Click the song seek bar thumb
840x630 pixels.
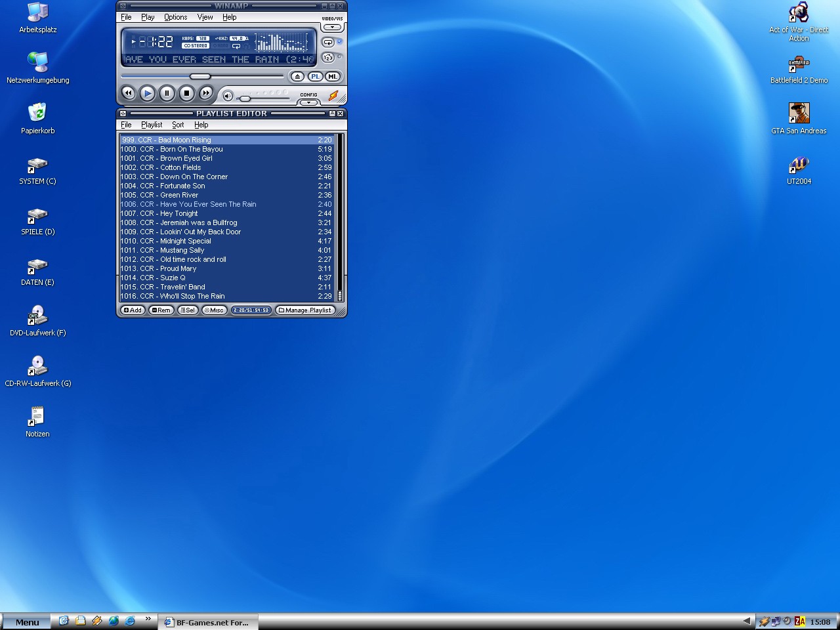(200, 77)
